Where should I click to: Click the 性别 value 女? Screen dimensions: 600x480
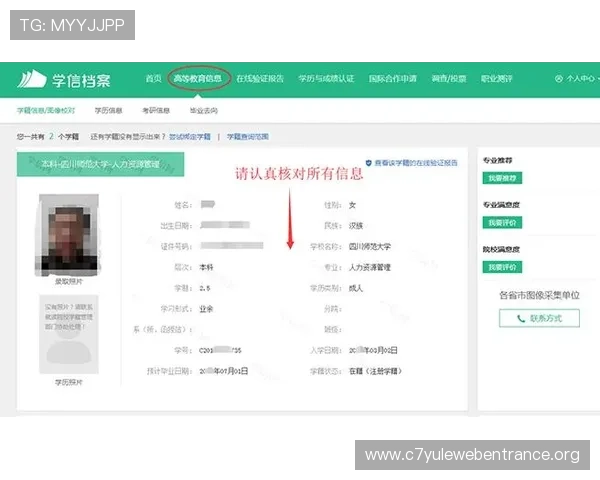352,205
